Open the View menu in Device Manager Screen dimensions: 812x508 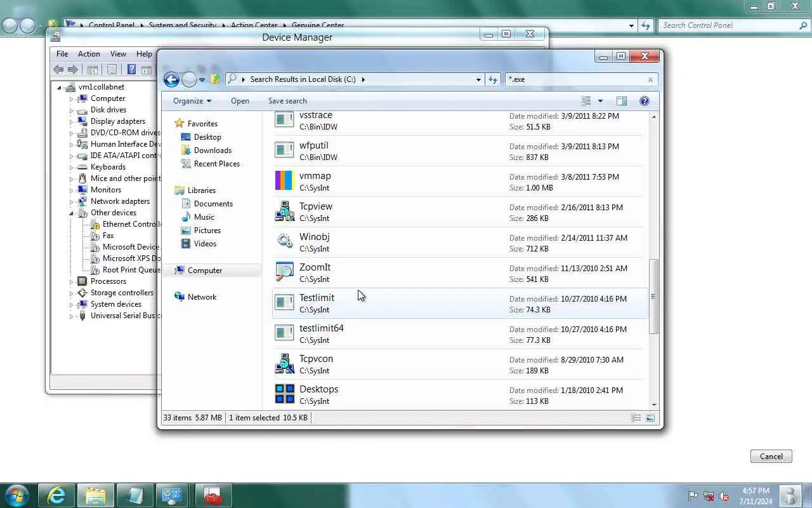118,54
